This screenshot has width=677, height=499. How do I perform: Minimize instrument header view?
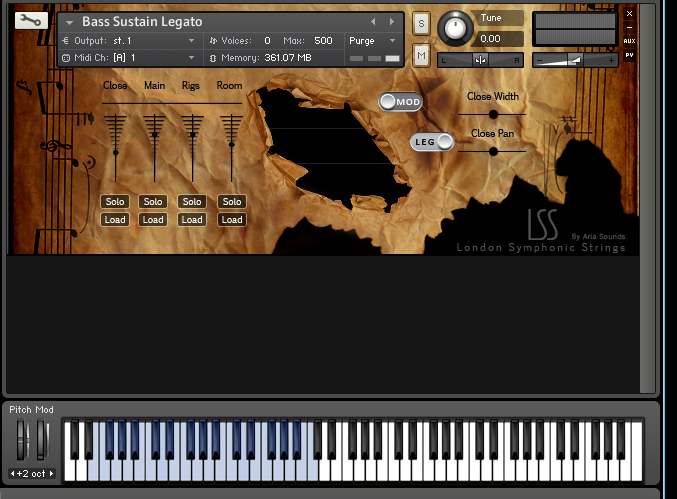point(630,27)
